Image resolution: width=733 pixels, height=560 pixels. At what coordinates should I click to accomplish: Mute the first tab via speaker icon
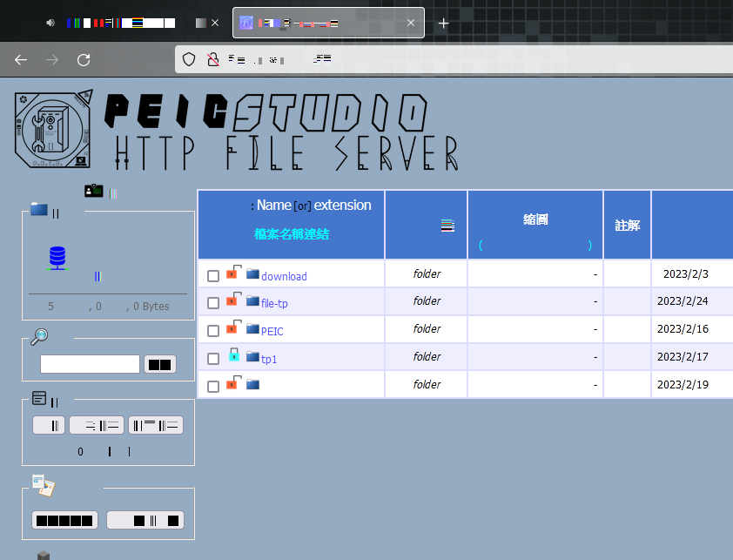50,23
